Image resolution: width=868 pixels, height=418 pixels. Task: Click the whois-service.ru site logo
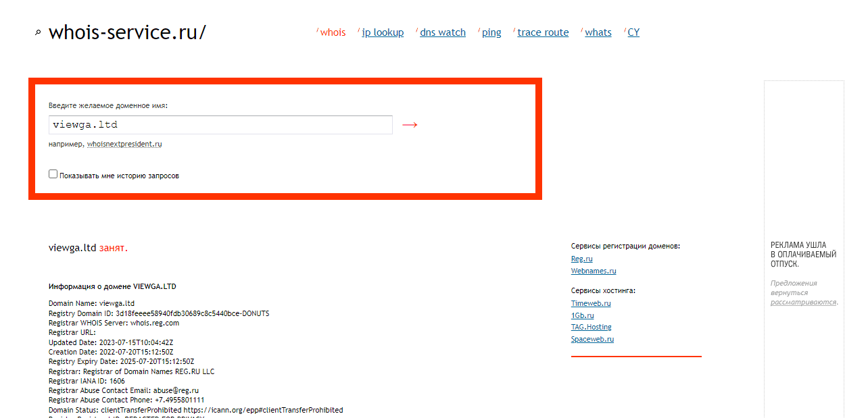pos(127,32)
